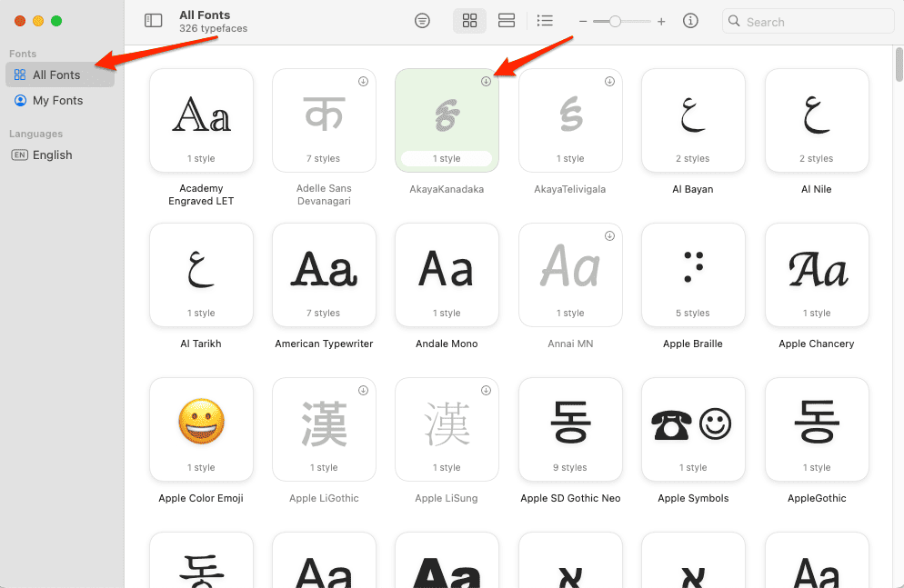Select the American Typewriter font tile

tap(324, 274)
